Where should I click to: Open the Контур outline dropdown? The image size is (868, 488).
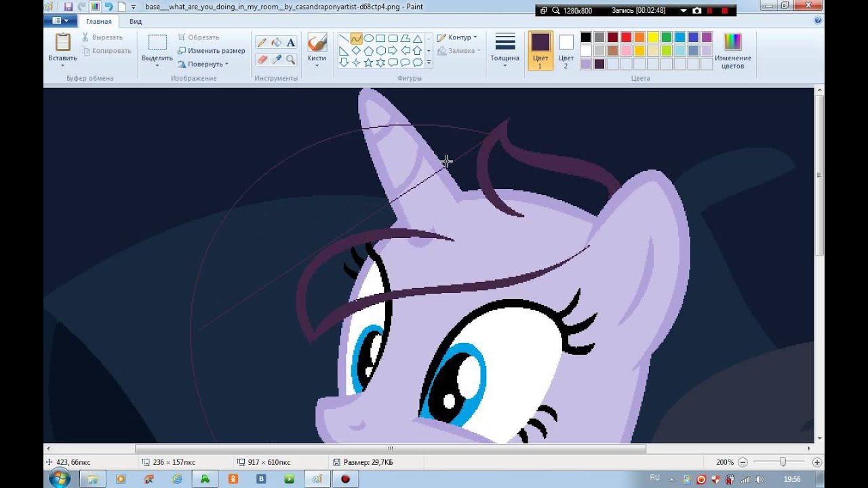coord(456,37)
